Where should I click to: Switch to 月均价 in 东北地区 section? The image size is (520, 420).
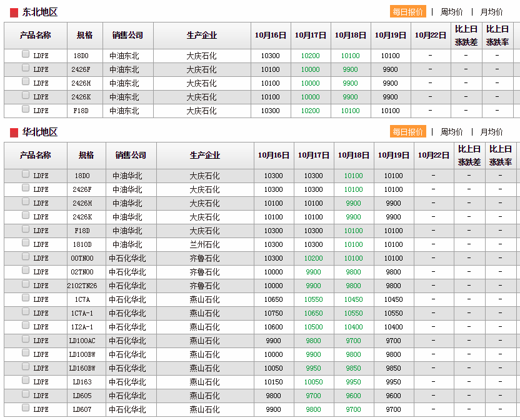click(x=491, y=12)
